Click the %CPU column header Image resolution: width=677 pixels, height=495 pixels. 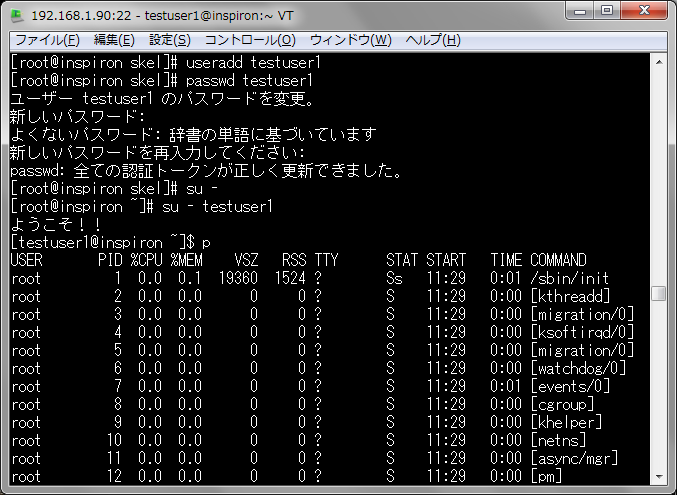click(x=146, y=260)
